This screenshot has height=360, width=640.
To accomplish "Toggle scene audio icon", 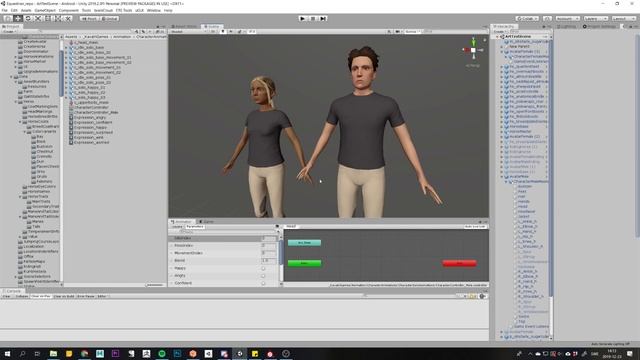I will (x=231, y=31).
